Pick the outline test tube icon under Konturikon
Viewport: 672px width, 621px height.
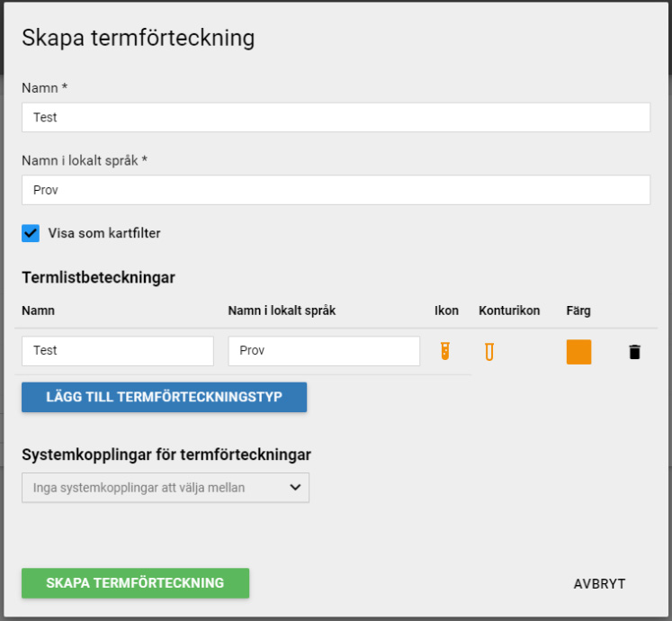[489, 352]
